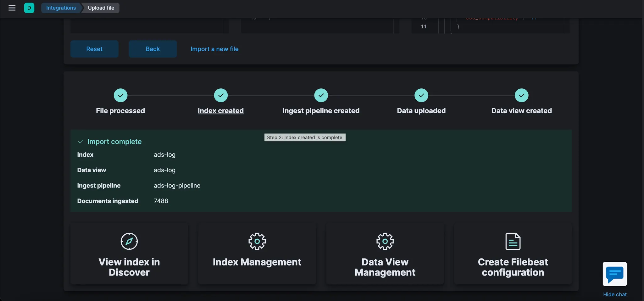Click the Index created step label

point(221,111)
